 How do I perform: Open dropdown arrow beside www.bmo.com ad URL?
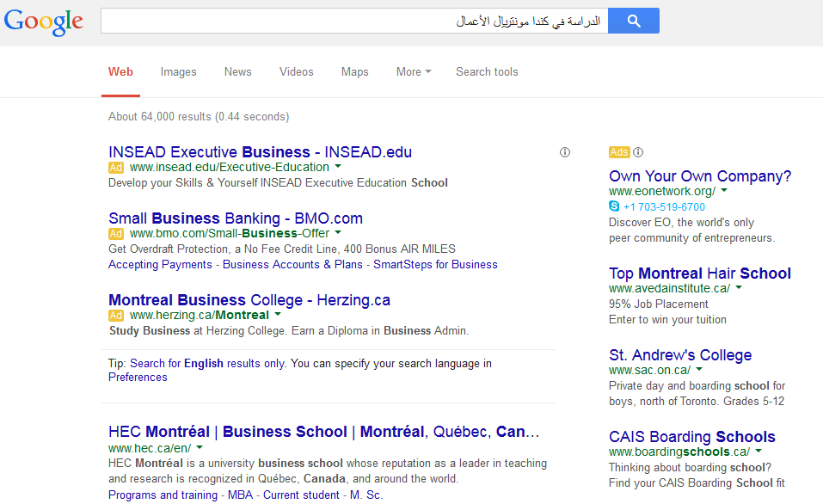(x=338, y=233)
